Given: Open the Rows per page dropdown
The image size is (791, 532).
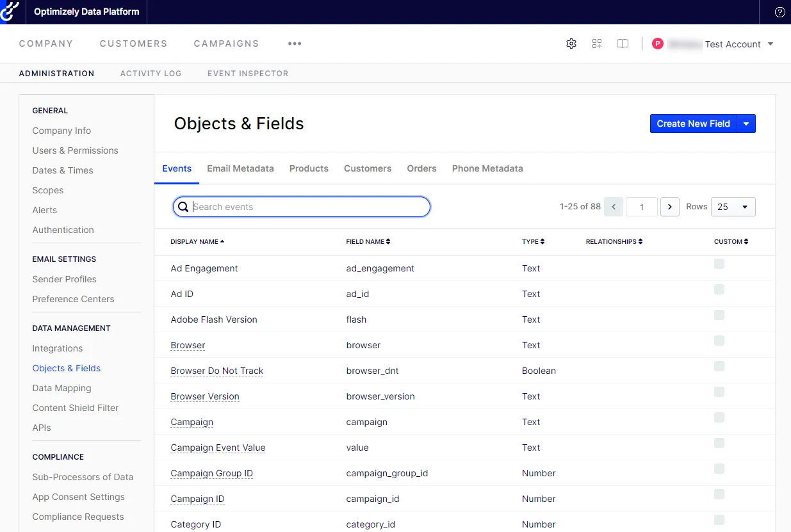Looking at the screenshot, I should click(733, 207).
